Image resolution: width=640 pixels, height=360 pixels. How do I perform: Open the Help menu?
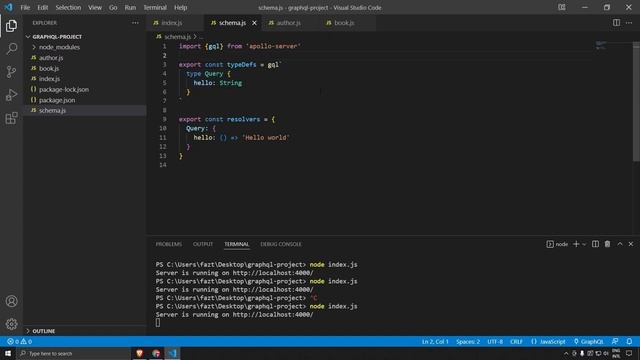(x=180, y=7)
